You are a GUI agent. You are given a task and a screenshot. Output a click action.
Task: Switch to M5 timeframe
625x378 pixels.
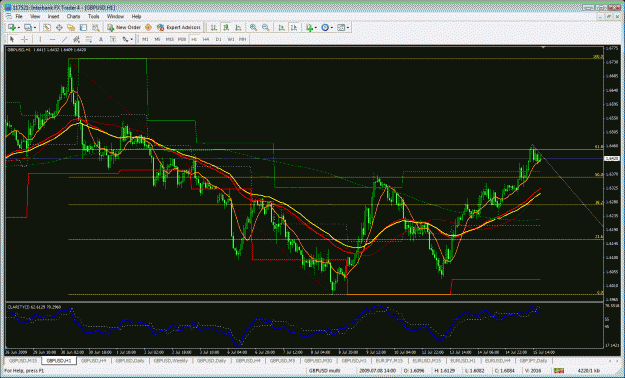pos(157,39)
